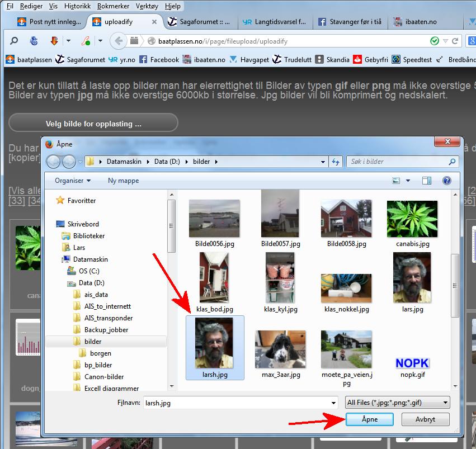Open the baatplassen bookmark

(29, 59)
